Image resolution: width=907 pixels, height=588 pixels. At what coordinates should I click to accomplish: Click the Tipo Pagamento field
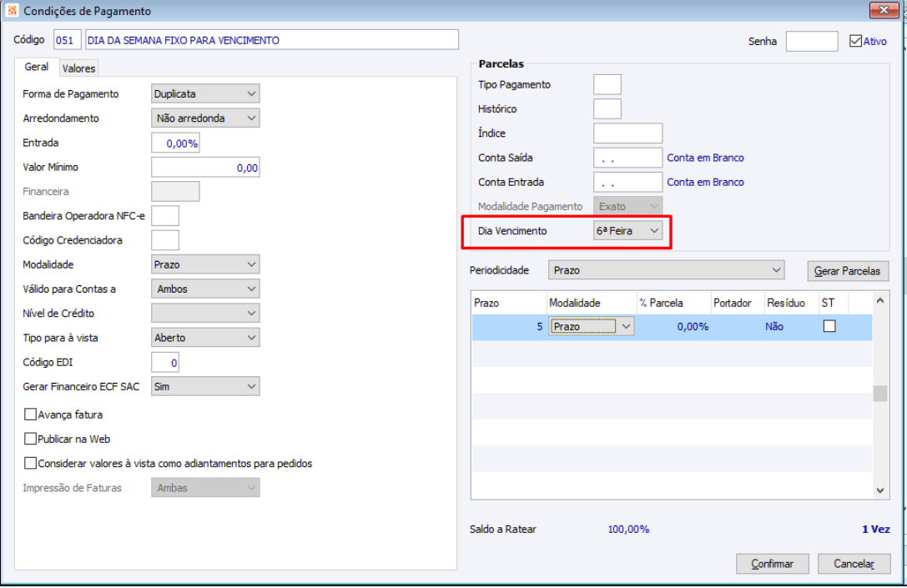[x=607, y=84]
